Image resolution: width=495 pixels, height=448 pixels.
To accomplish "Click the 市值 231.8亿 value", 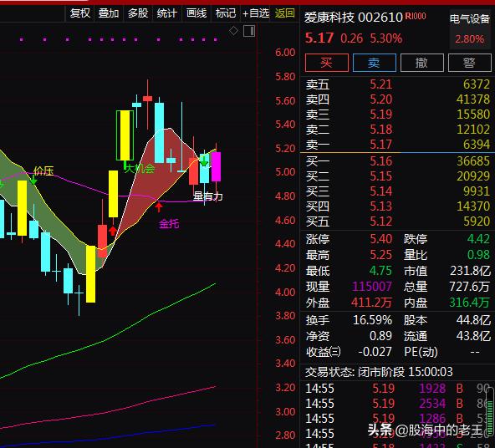I will pos(470,271).
